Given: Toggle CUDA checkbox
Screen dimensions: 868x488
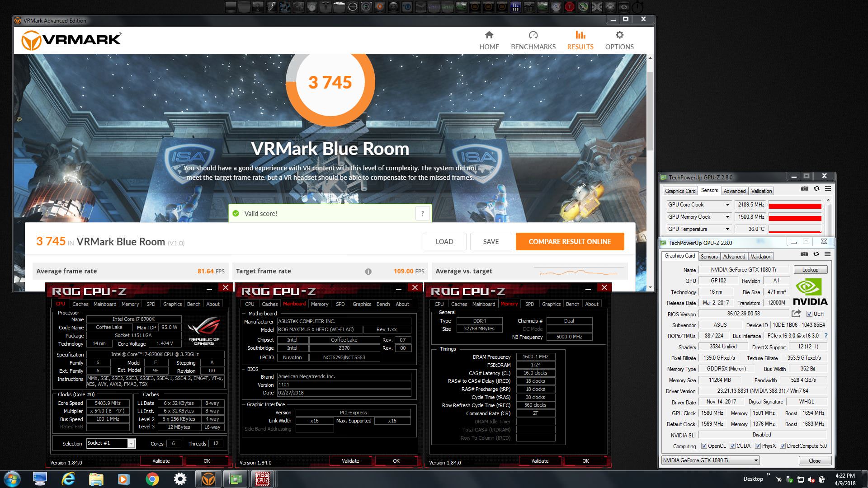Looking at the screenshot, I should pyautogui.click(x=732, y=446).
